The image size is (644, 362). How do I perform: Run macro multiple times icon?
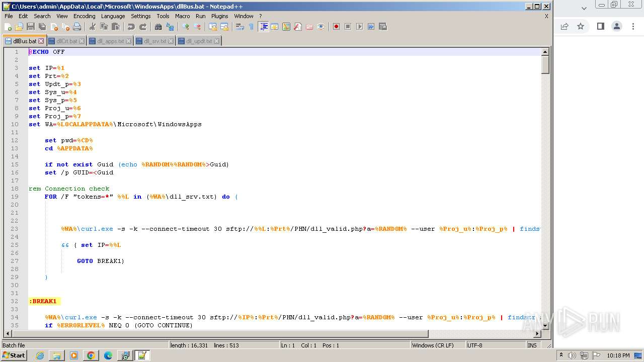pyautogui.click(x=371, y=27)
